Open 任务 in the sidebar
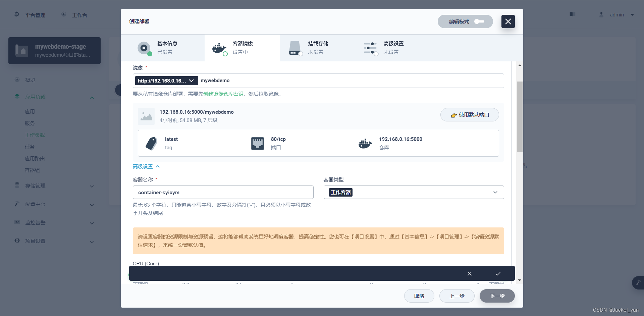The width and height of the screenshot is (644, 316). tap(30, 147)
